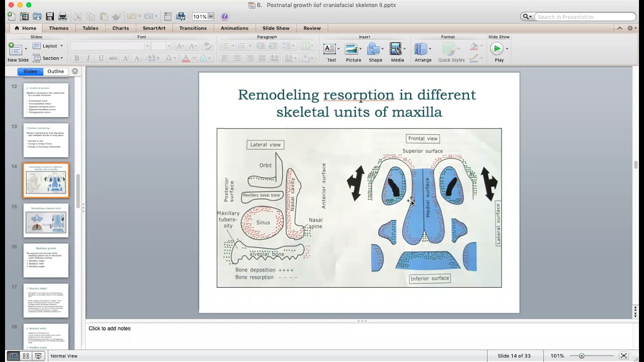Image resolution: width=644 pixels, height=362 pixels.
Task: Collapse the ribbon with chevron
Action: click(619, 28)
